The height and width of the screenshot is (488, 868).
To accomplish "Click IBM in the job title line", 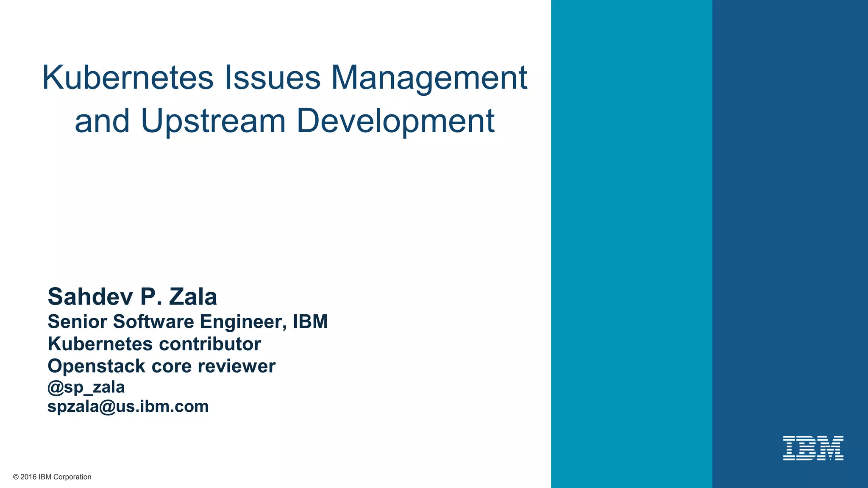I will pyautogui.click(x=310, y=322).
